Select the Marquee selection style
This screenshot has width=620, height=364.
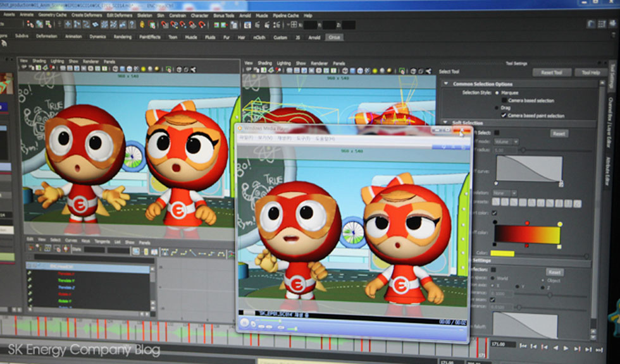(497, 93)
